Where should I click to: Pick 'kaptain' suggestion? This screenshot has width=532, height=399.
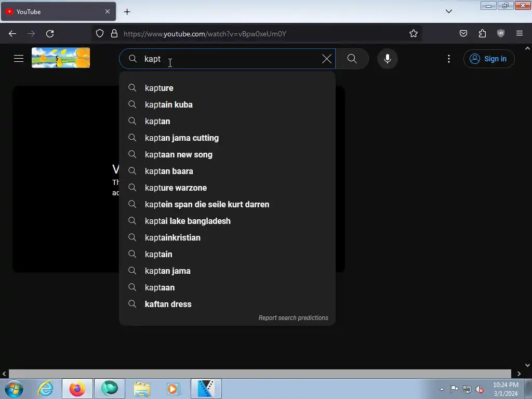tap(228, 254)
